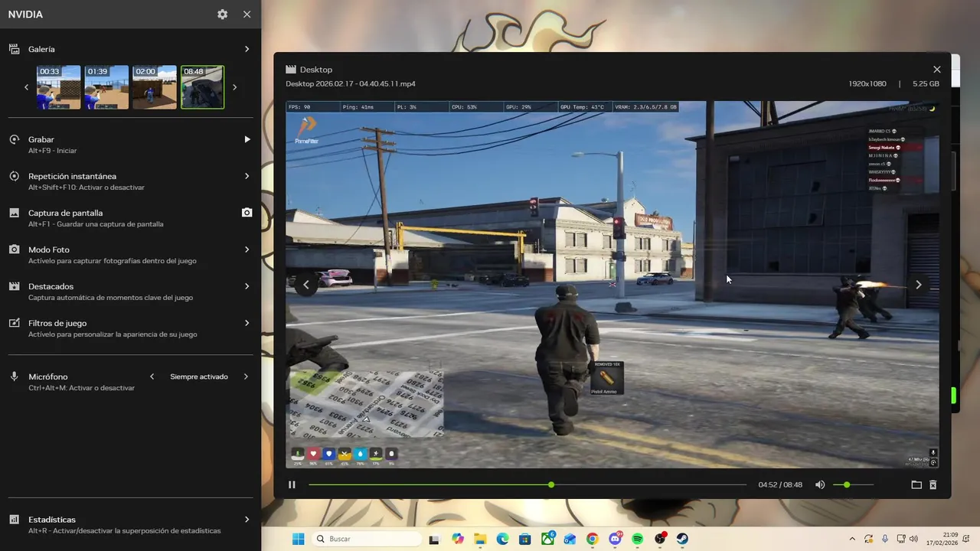Open Xbox app from the taskbar
Image resolution: width=980 pixels, height=551 pixels.
(x=547, y=539)
